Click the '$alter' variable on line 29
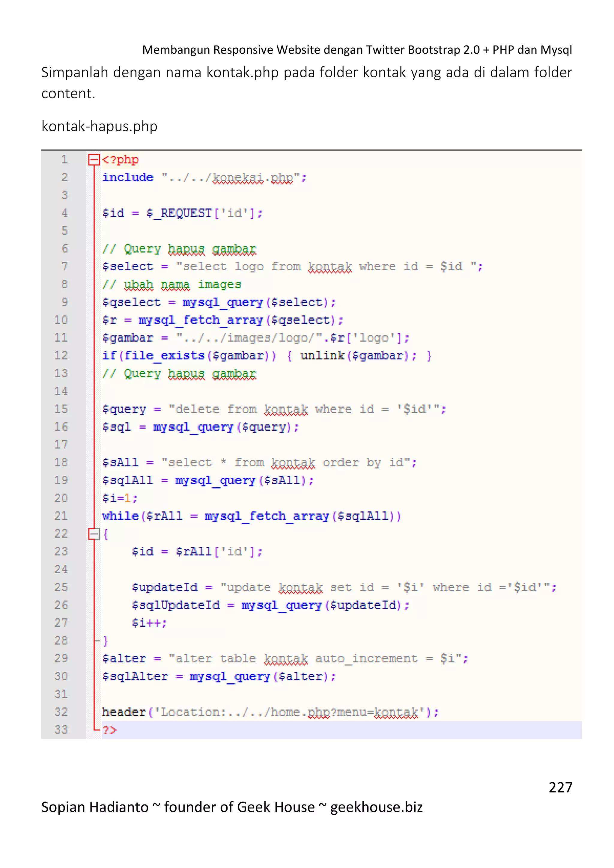 click(124, 658)
